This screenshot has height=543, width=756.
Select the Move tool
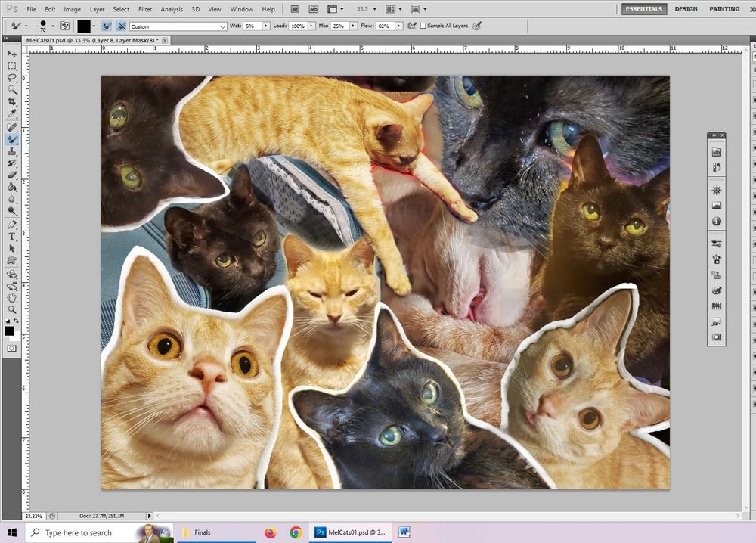(11, 54)
